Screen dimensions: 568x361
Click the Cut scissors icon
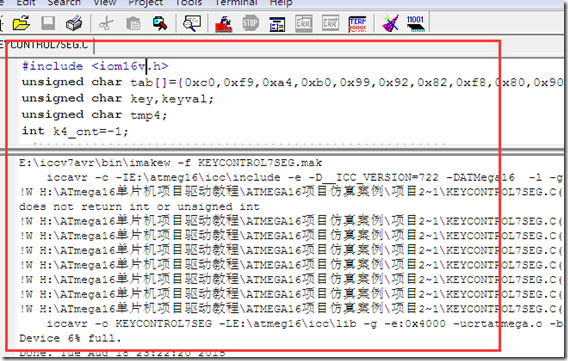tap(106, 24)
